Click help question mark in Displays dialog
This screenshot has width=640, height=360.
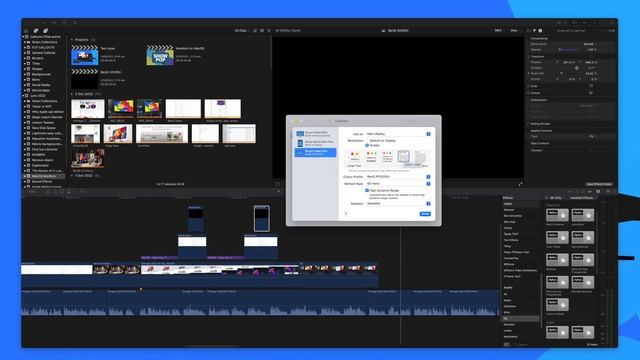[x=346, y=213]
